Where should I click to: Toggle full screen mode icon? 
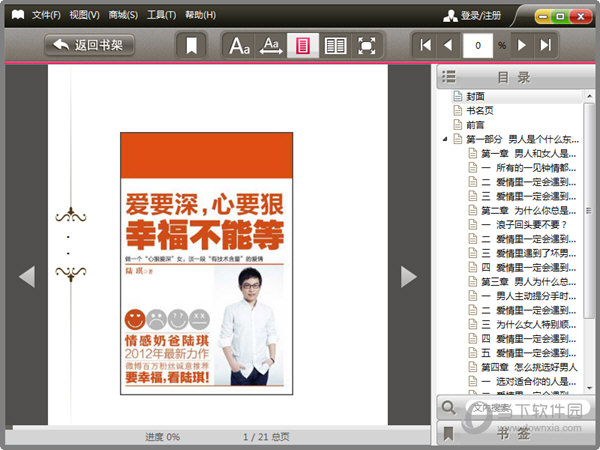point(367,46)
